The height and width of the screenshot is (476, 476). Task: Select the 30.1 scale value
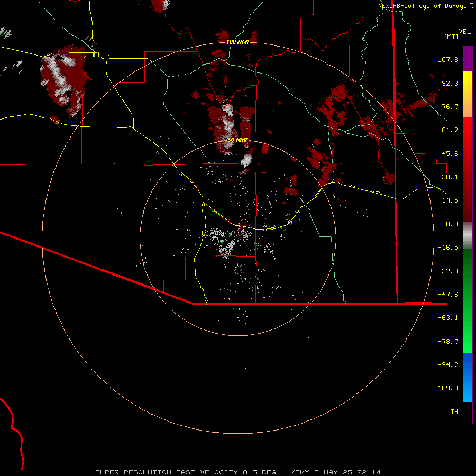(450, 177)
